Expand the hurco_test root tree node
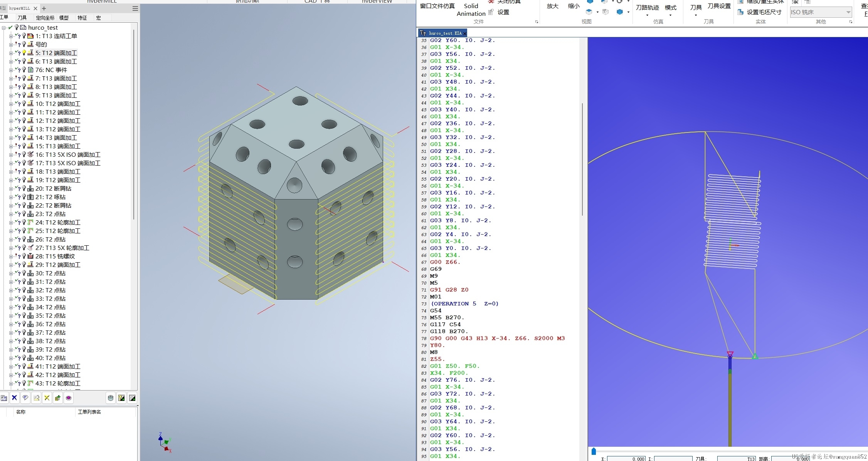 click(4, 27)
